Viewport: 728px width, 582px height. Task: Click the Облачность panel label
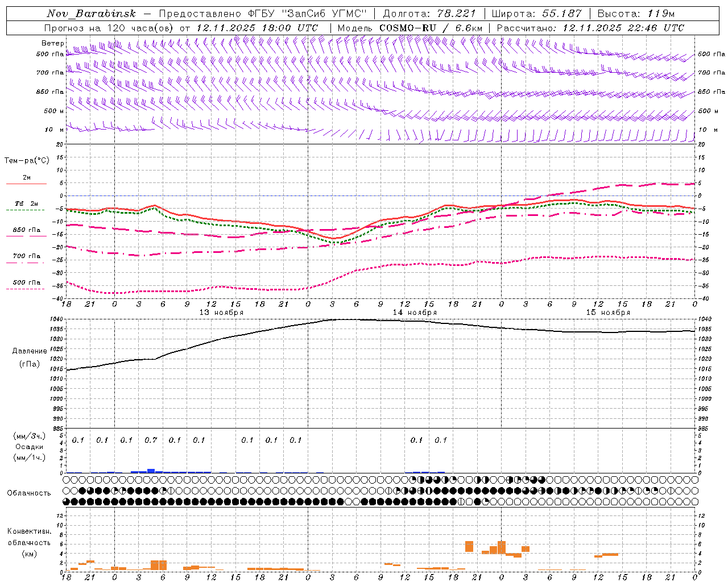(x=29, y=493)
